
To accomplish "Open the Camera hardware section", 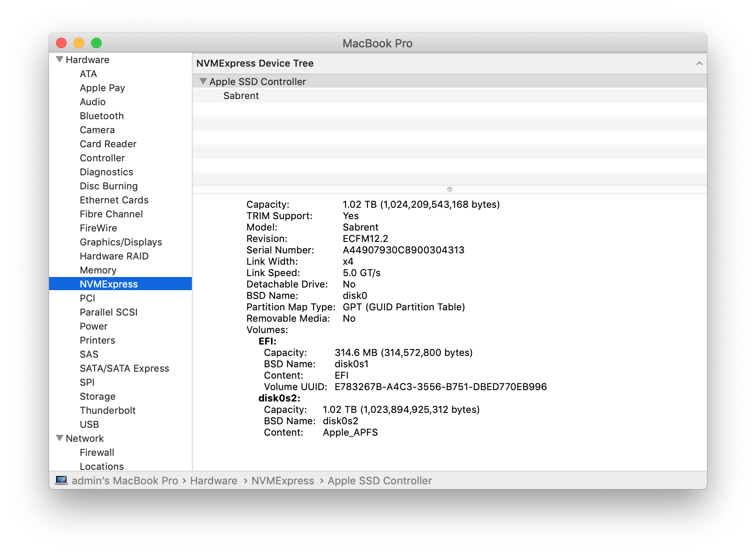I will point(97,130).
